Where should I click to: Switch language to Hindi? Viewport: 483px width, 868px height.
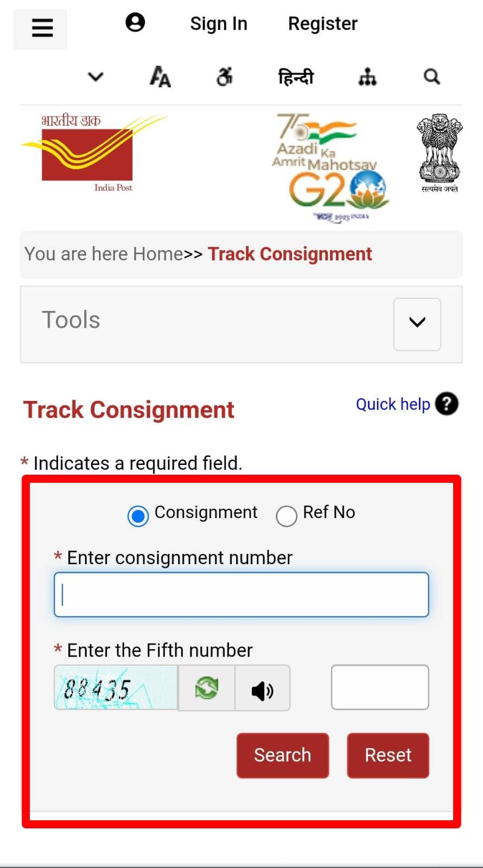pos(296,77)
